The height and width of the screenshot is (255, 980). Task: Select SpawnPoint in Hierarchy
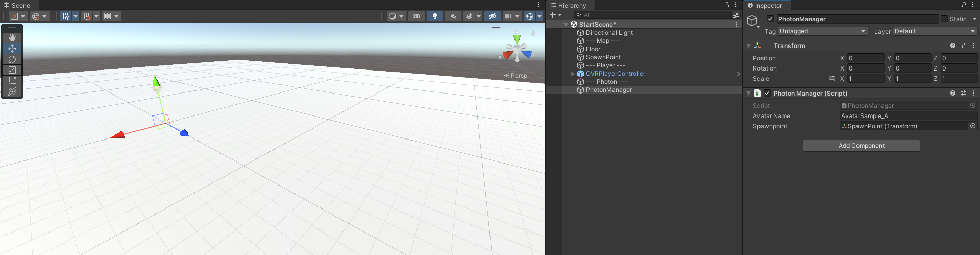coord(603,57)
